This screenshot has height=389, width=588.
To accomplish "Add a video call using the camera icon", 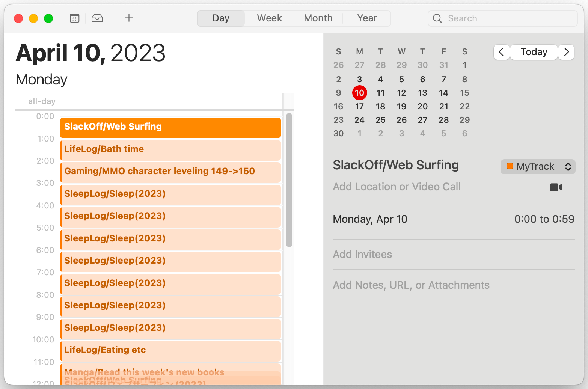I will pos(556,187).
